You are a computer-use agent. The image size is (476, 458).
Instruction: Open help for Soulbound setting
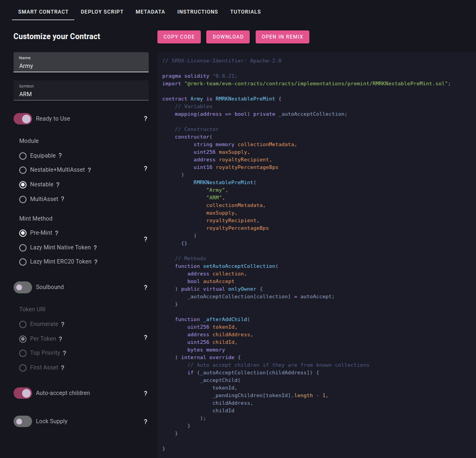[x=145, y=287]
